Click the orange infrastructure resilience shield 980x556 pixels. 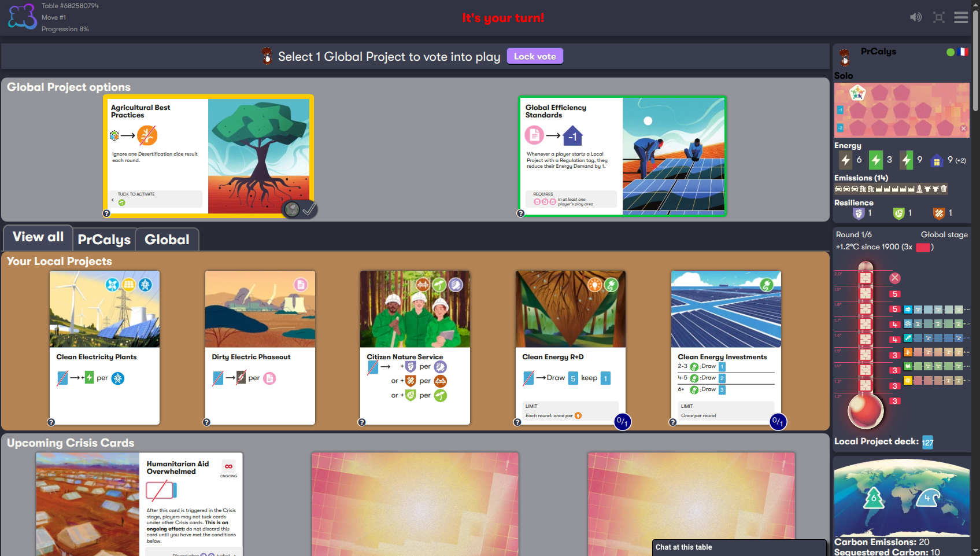tap(939, 213)
